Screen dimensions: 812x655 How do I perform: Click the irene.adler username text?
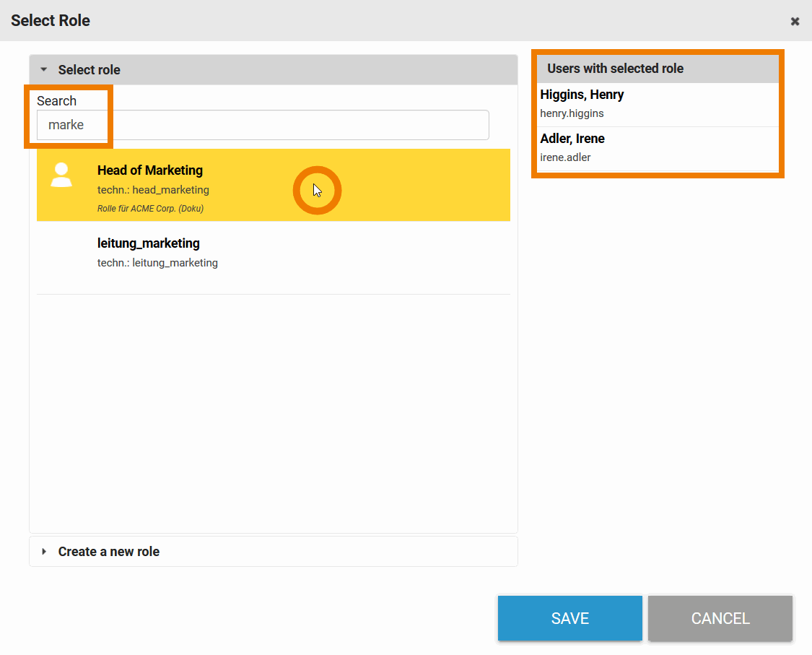pyautogui.click(x=565, y=157)
